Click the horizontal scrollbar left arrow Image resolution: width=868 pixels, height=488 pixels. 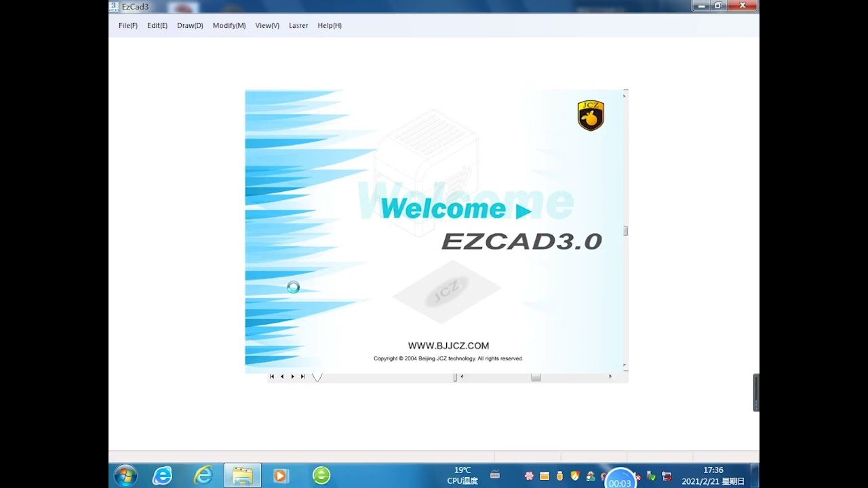(462, 377)
